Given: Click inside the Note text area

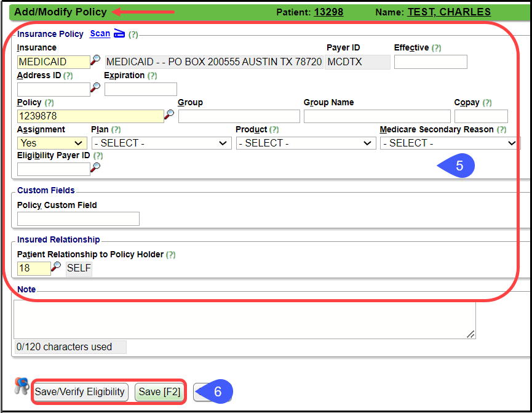Looking at the screenshot, I should tap(245, 319).
